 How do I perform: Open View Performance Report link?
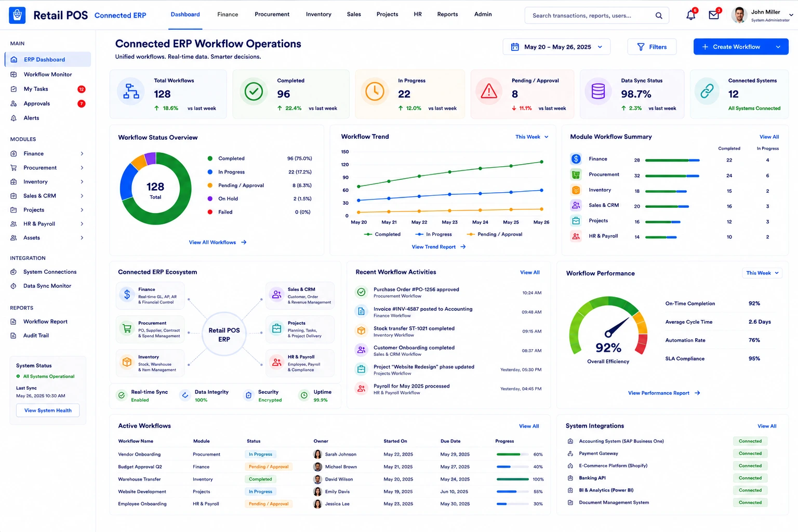click(x=664, y=393)
